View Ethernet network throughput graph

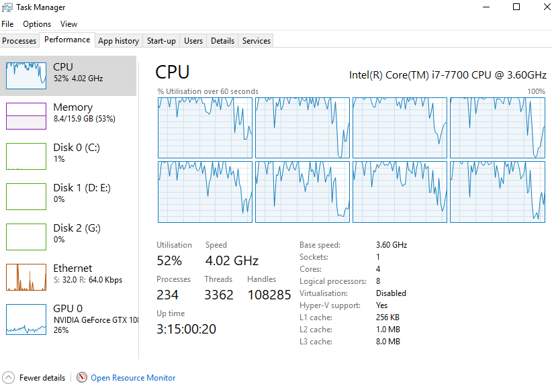[x=26, y=277]
